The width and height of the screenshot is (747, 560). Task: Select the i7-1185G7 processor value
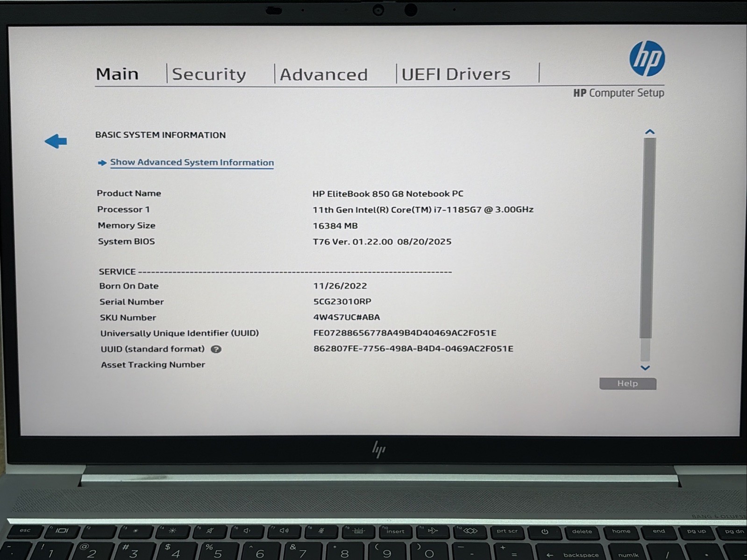(423, 210)
